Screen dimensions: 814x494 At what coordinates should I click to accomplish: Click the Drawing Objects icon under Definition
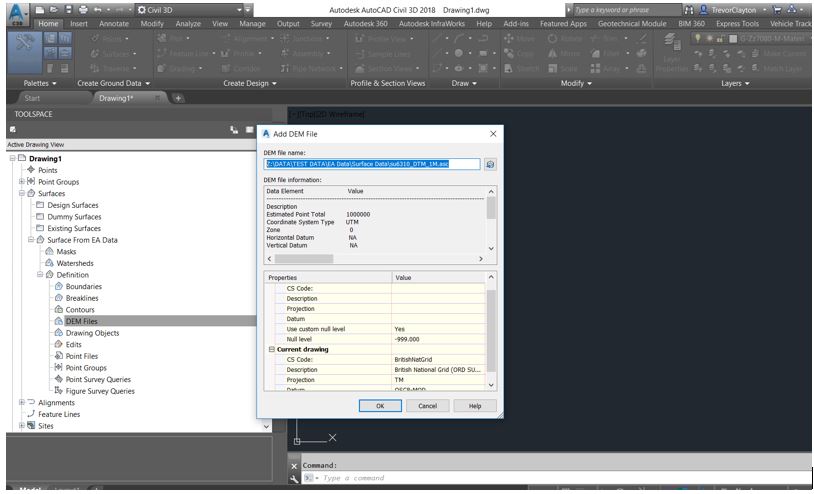coord(59,333)
